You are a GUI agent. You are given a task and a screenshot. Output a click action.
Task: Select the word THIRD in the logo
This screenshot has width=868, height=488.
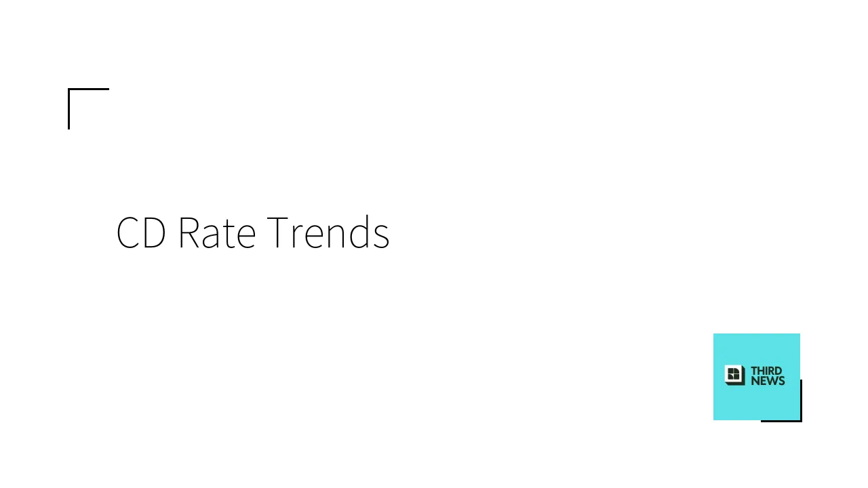[x=766, y=371]
